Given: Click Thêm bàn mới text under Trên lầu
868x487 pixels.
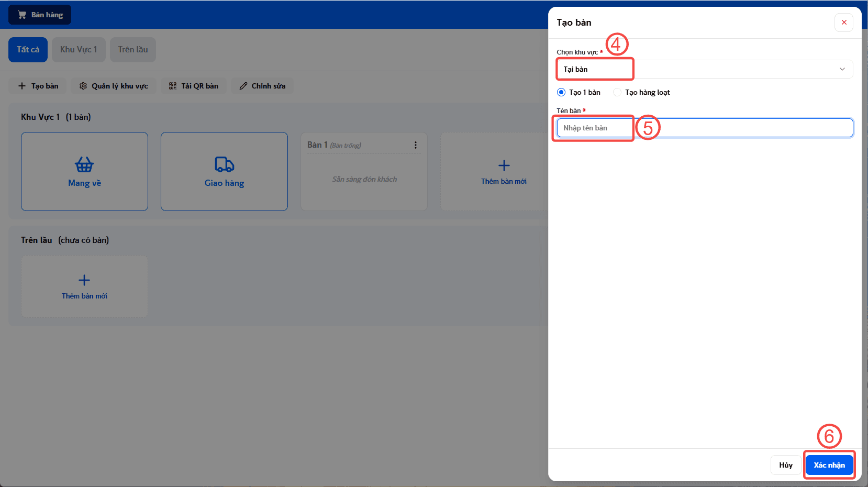Looking at the screenshot, I should 84,296.
